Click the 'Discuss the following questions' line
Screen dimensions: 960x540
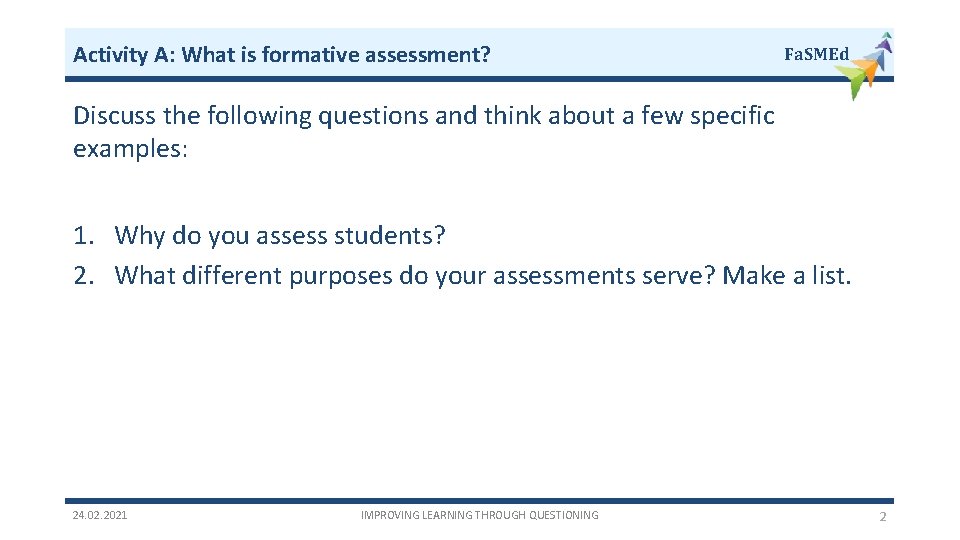[423, 116]
